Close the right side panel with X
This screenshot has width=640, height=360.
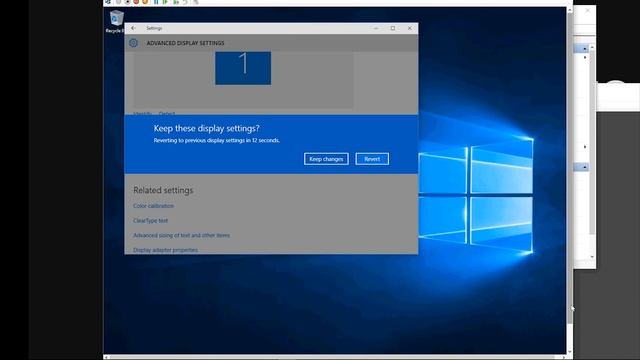(x=587, y=10)
